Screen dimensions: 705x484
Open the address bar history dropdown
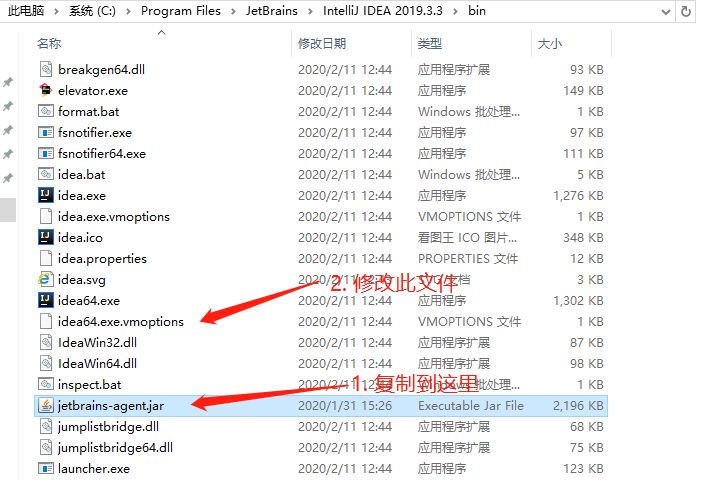(x=666, y=12)
